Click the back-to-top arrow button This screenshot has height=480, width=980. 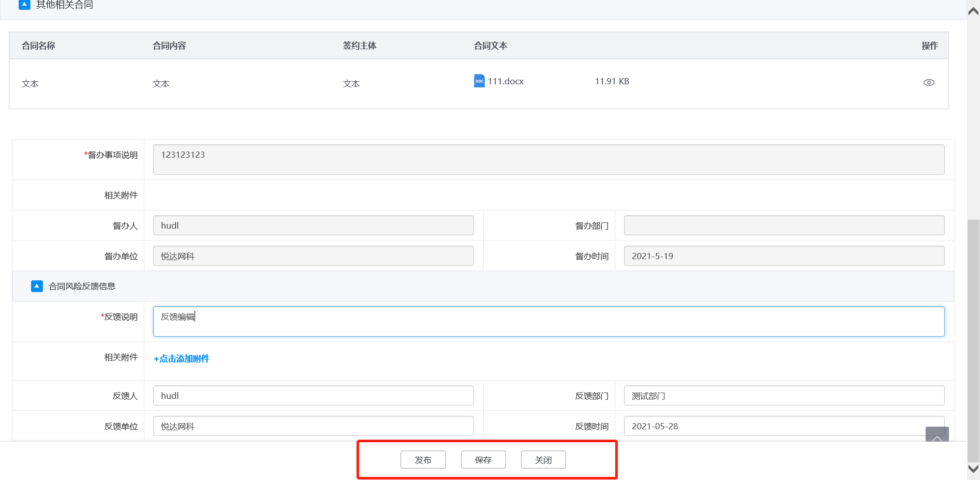point(937,435)
